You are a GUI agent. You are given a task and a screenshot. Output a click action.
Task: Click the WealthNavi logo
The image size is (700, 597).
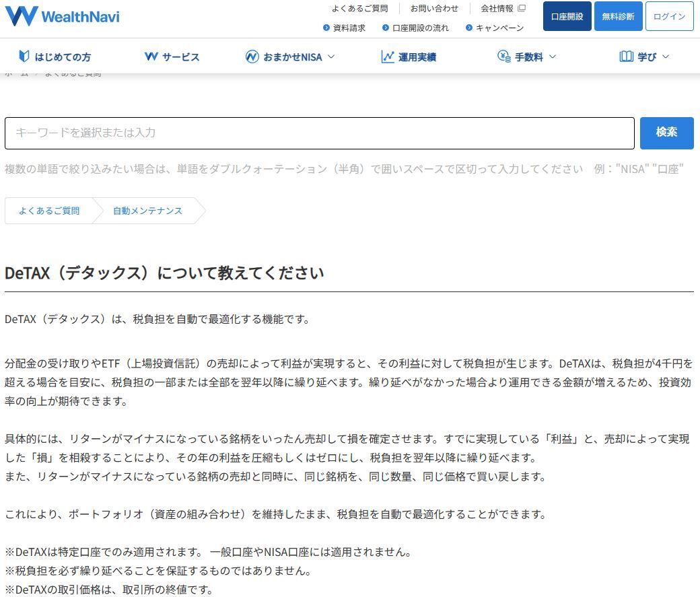click(62, 17)
